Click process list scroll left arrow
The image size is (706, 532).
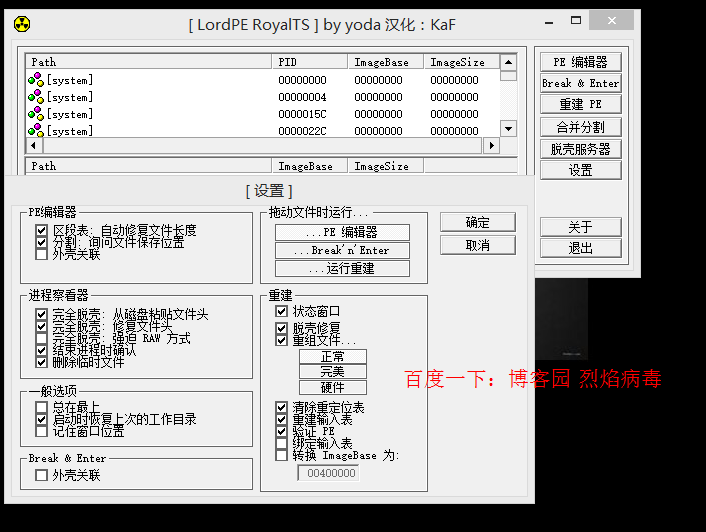click(34, 145)
